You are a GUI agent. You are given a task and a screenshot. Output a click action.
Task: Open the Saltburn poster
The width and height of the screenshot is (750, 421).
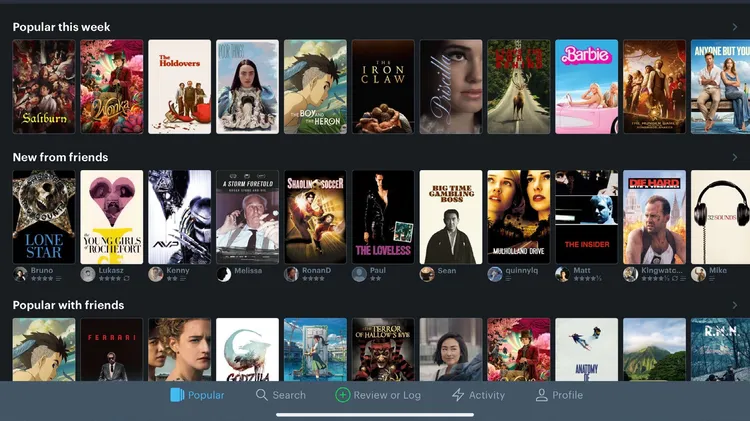click(44, 87)
